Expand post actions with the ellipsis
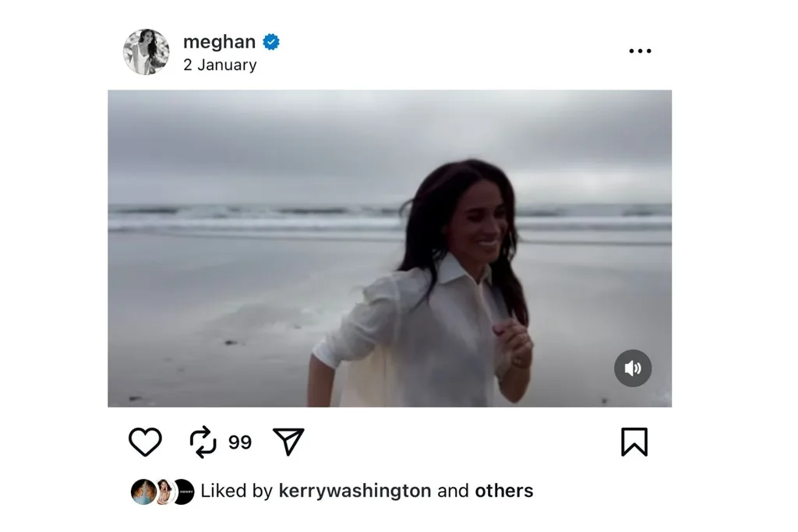 point(640,50)
